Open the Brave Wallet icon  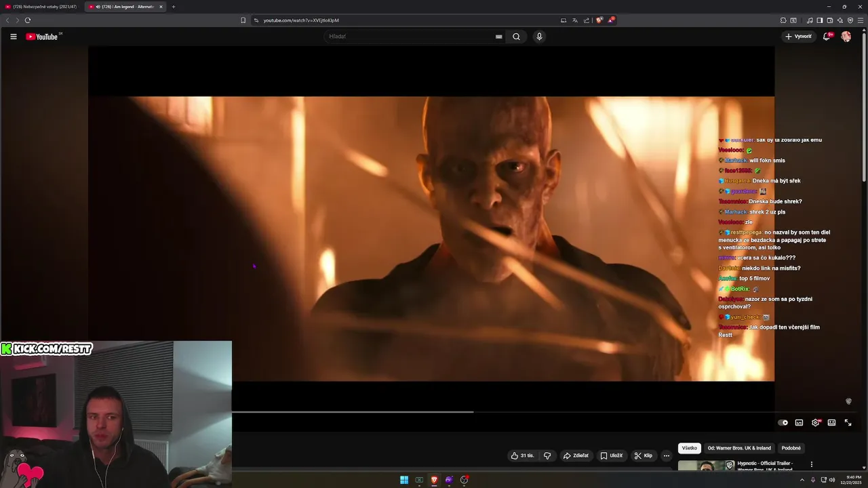coord(829,20)
